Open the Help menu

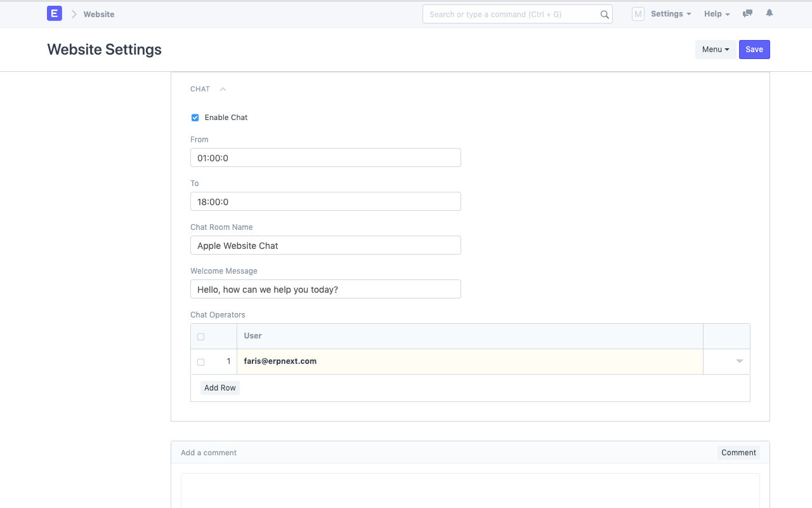tap(716, 13)
